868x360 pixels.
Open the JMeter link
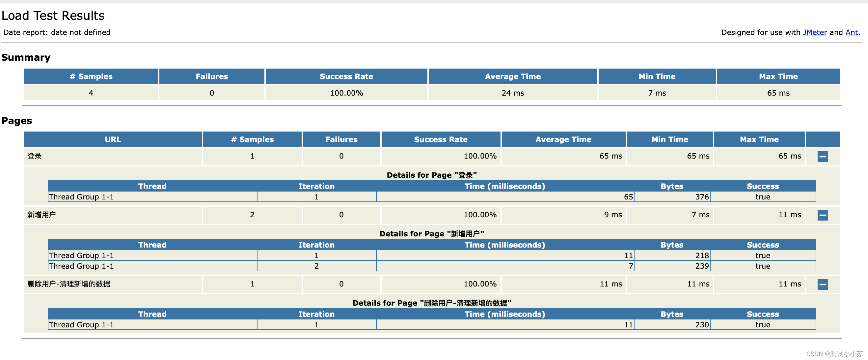pyautogui.click(x=814, y=32)
